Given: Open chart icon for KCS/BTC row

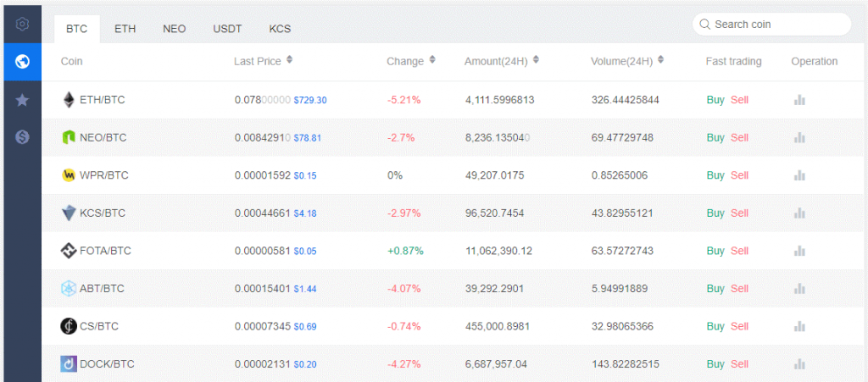Looking at the screenshot, I should (799, 213).
